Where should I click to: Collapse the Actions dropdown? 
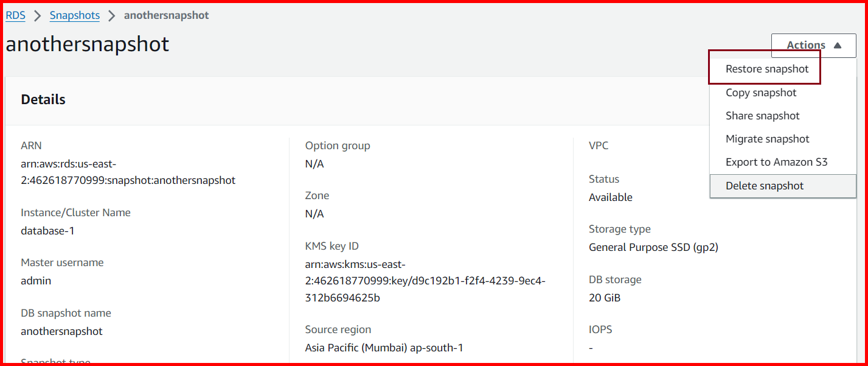[x=813, y=45]
